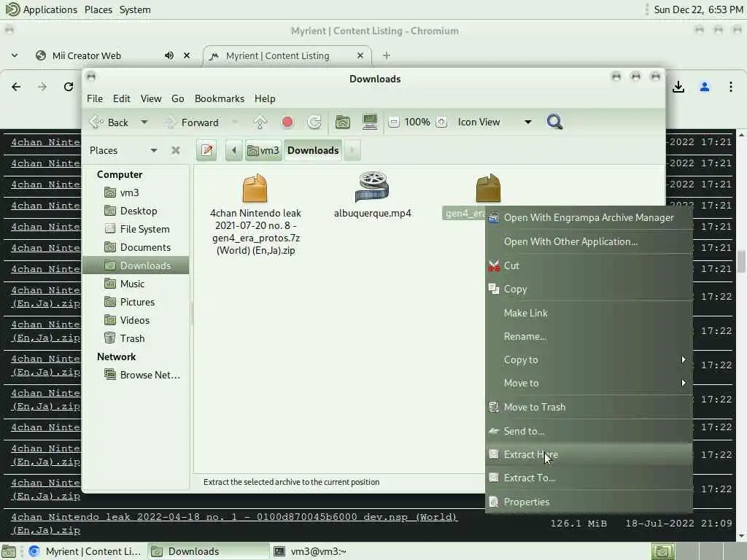Open the Help menu
747x560 pixels.
pyautogui.click(x=265, y=98)
